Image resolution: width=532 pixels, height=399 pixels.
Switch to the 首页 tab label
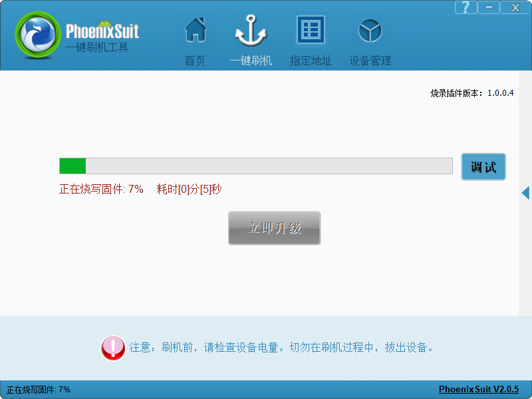pyautogui.click(x=195, y=61)
